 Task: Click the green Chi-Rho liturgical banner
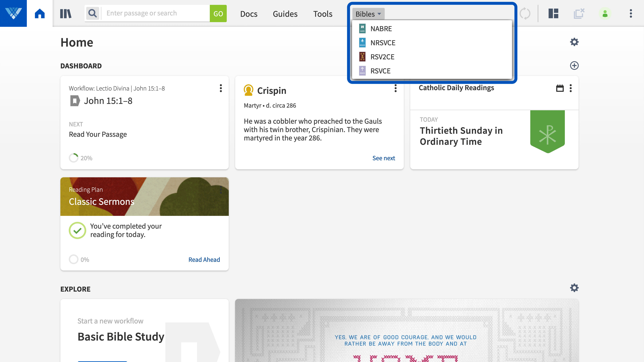coord(547,131)
